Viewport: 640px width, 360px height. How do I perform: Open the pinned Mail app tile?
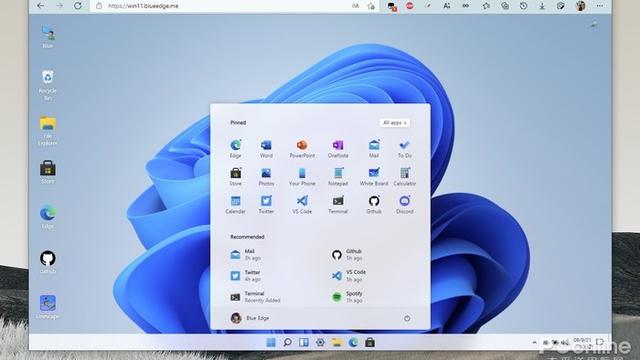tap(374, 148)
